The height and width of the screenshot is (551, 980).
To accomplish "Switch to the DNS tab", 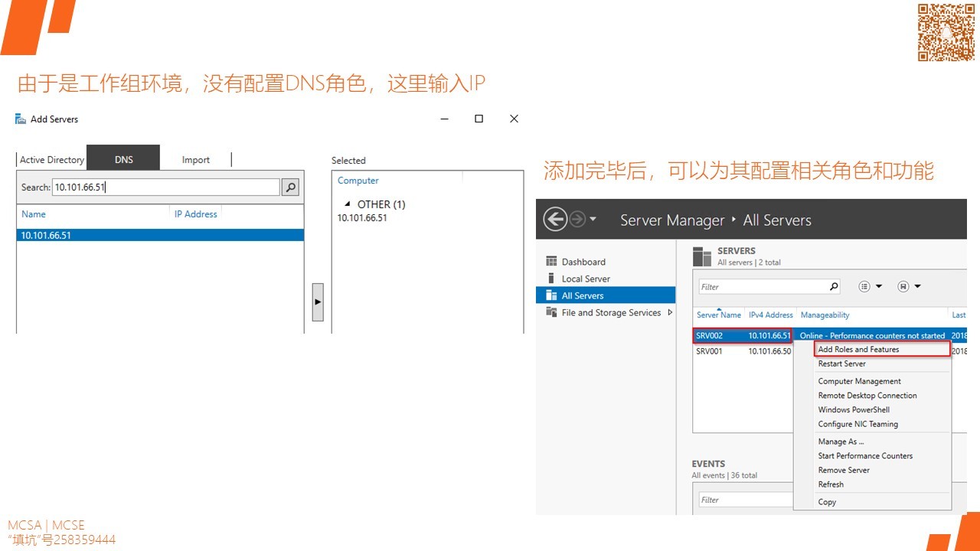I will pyautogui.click(x=123, y=158).
